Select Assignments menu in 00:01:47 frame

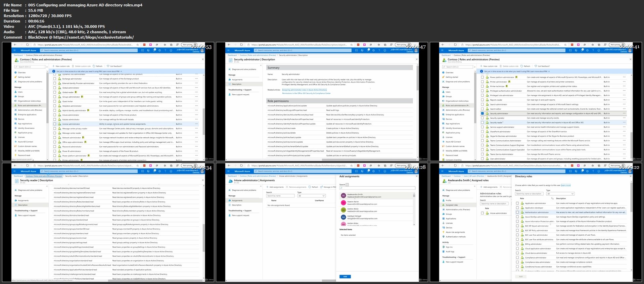237,80
